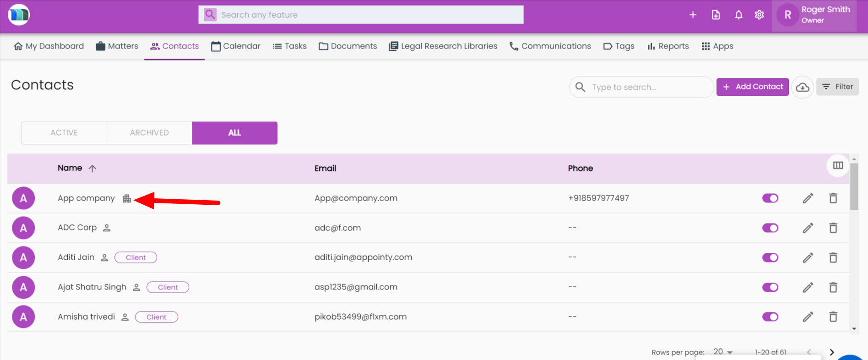
Task: Open rows per page dropdown
Action: tap(723, 352)
